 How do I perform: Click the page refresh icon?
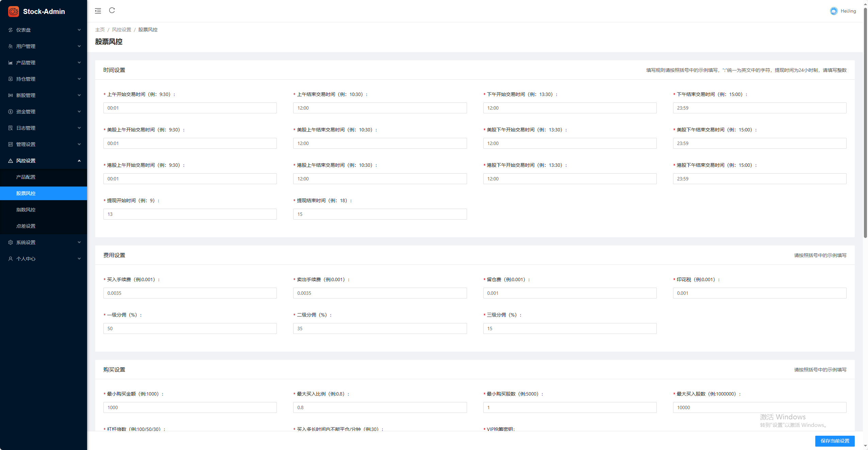click(112, 11)
